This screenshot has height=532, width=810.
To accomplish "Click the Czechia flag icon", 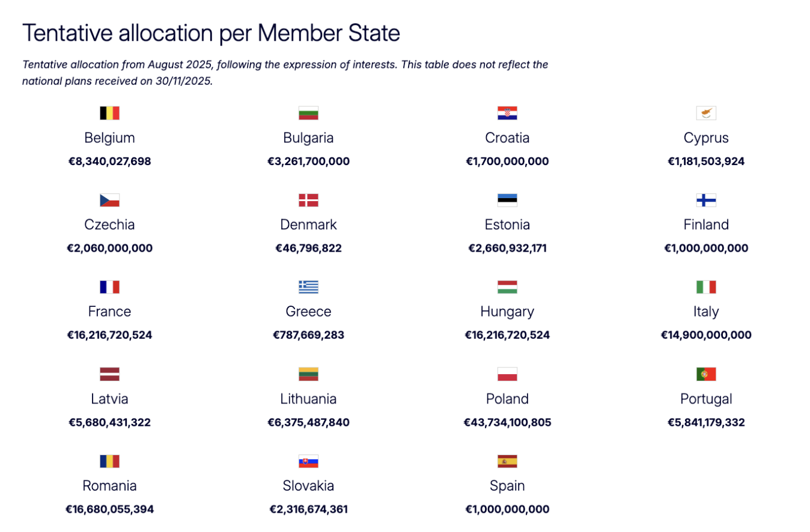I will tap(109, 200).
